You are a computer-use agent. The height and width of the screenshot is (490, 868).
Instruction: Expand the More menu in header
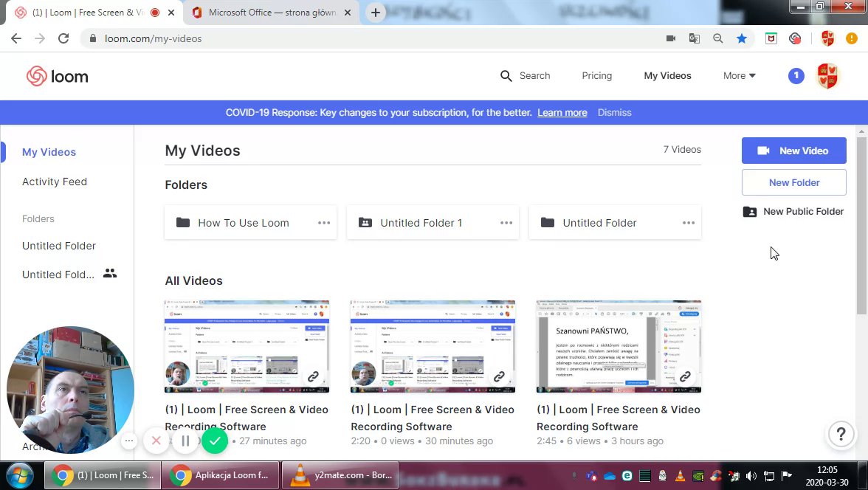pos(739,76)
